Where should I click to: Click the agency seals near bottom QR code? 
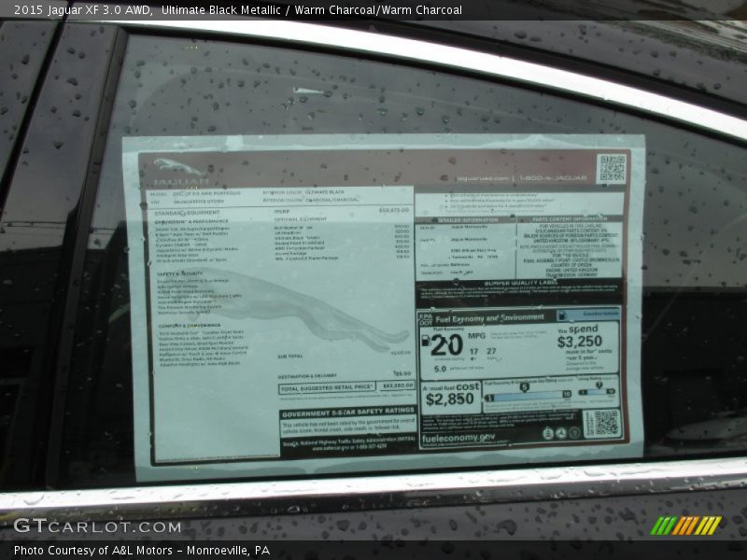[x=561, y=432]
